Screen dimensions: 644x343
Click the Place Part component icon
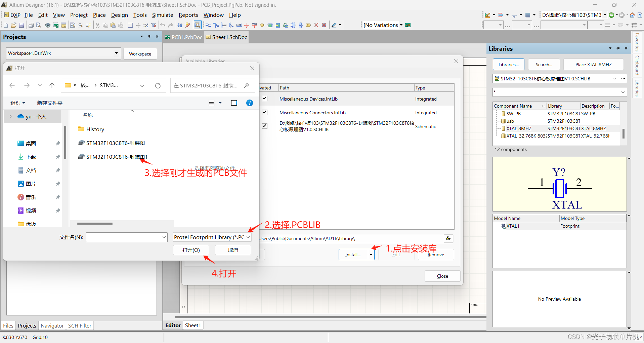[262, 25]
